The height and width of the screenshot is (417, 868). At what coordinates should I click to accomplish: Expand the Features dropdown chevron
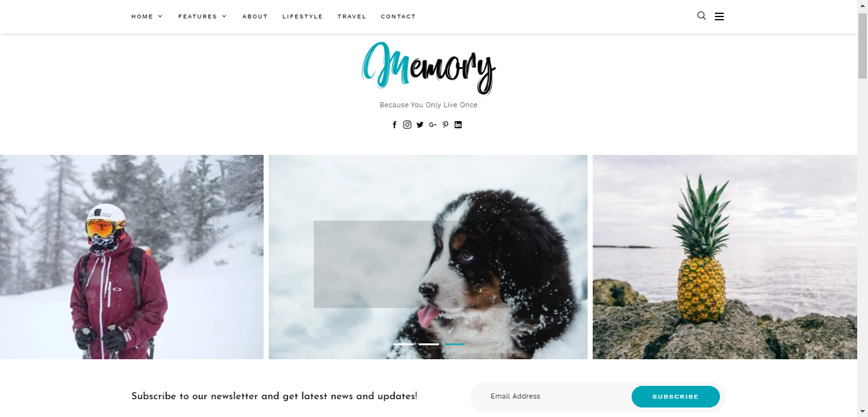coord(224,17)
